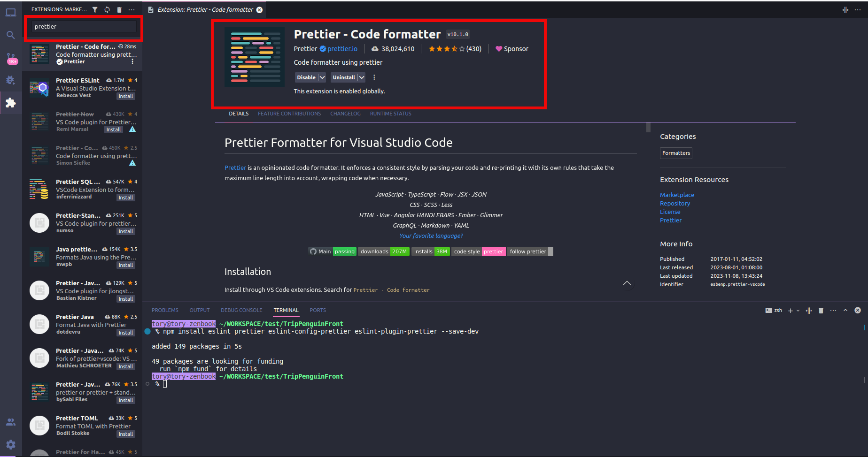
Task: Open the new terminal profile dropdown
Action: (798, 310)
